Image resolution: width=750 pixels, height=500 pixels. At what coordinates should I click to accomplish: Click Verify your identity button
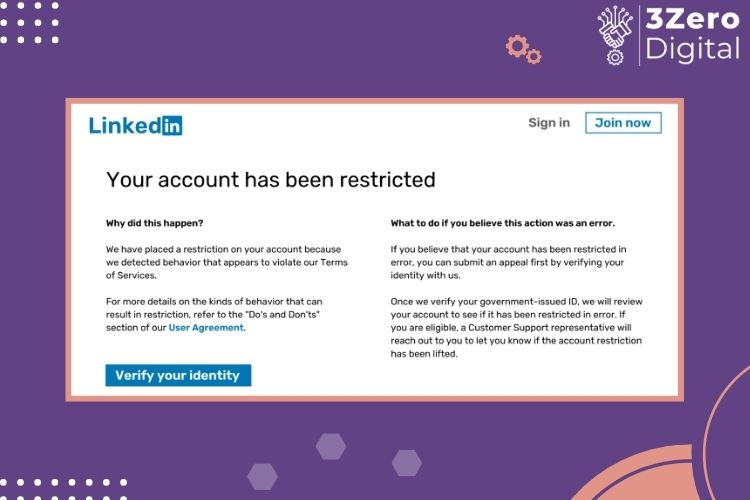click(178, 375)
